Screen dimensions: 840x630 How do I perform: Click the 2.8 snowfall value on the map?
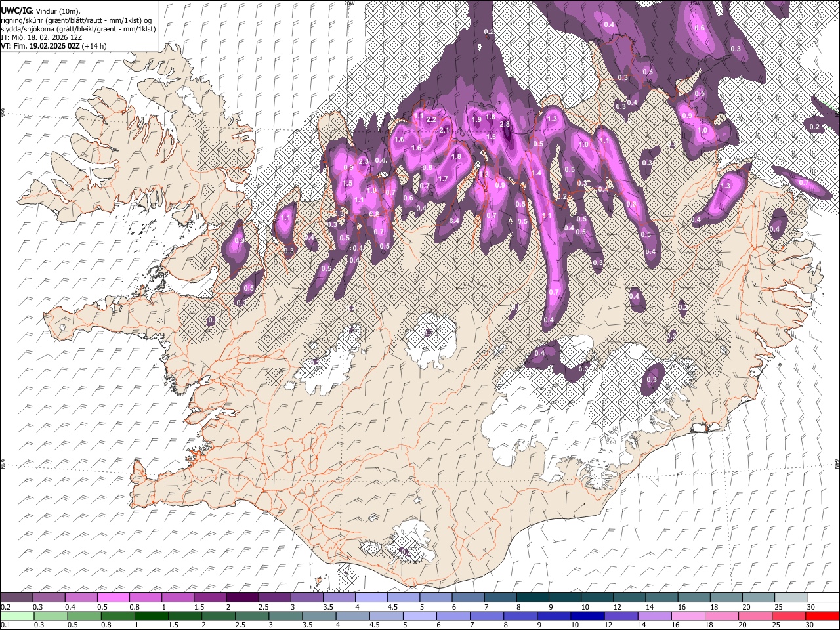505,124
